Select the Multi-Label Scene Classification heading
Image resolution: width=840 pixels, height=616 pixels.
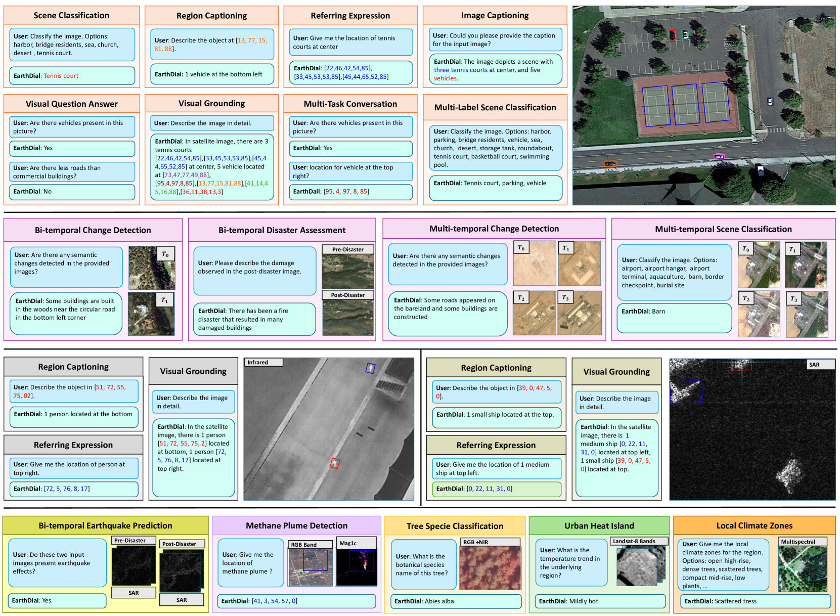point(495,107)
